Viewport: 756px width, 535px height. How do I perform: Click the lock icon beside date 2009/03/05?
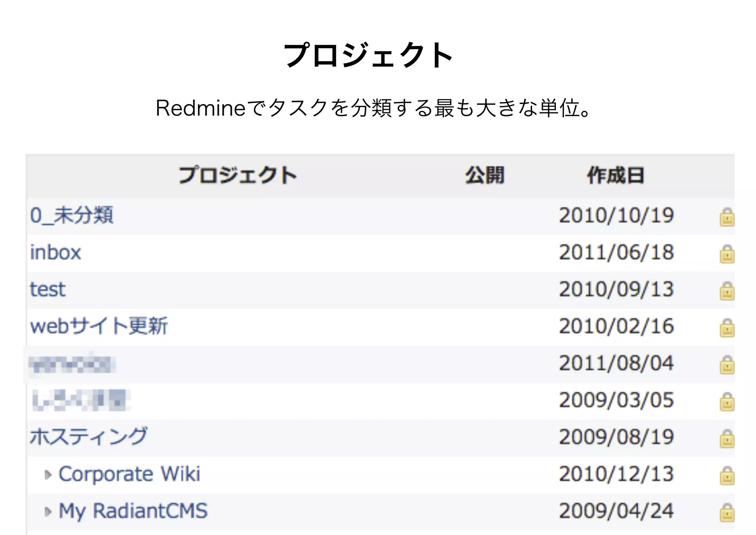[x=727, y=402]
